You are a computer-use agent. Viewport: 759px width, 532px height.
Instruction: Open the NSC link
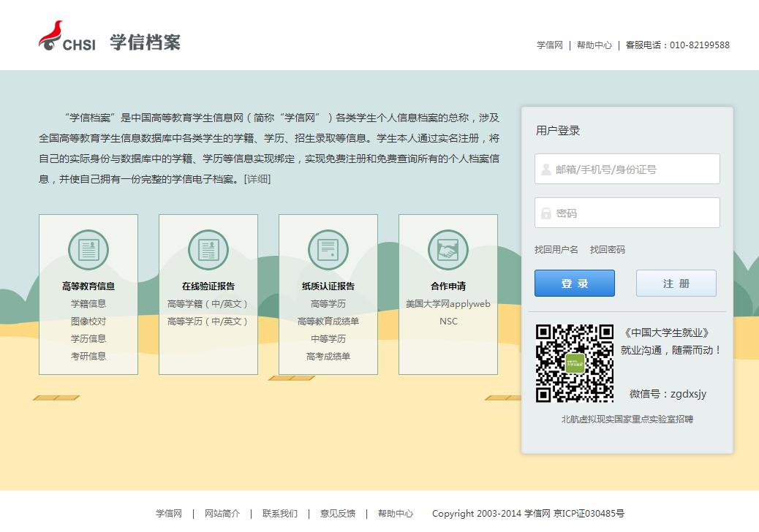[x=448, y=321]
